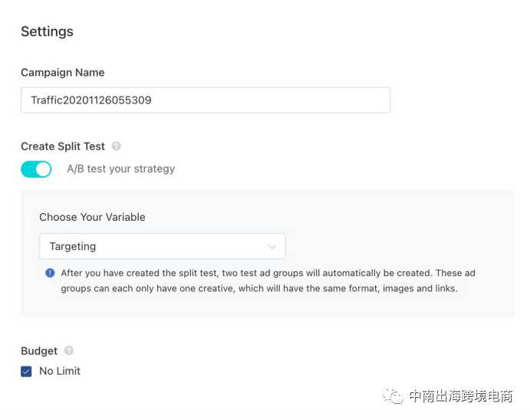
Task: Click the Choose Your Variable label
Action: 92,217
